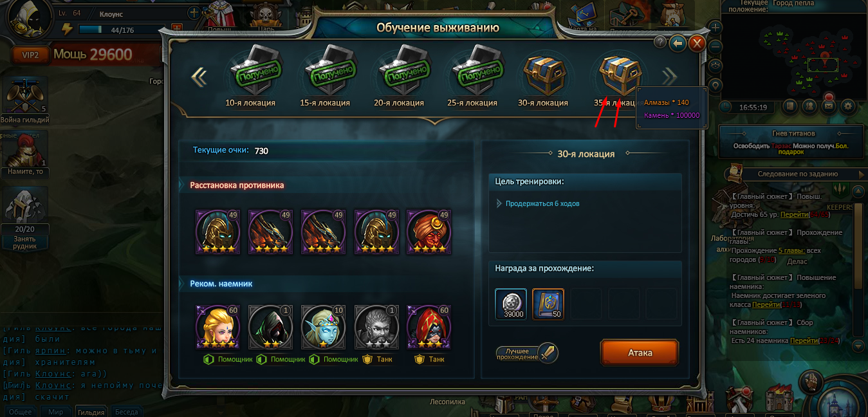
Task: Switch to Гильдия chat tab
Action: (91, 412)
